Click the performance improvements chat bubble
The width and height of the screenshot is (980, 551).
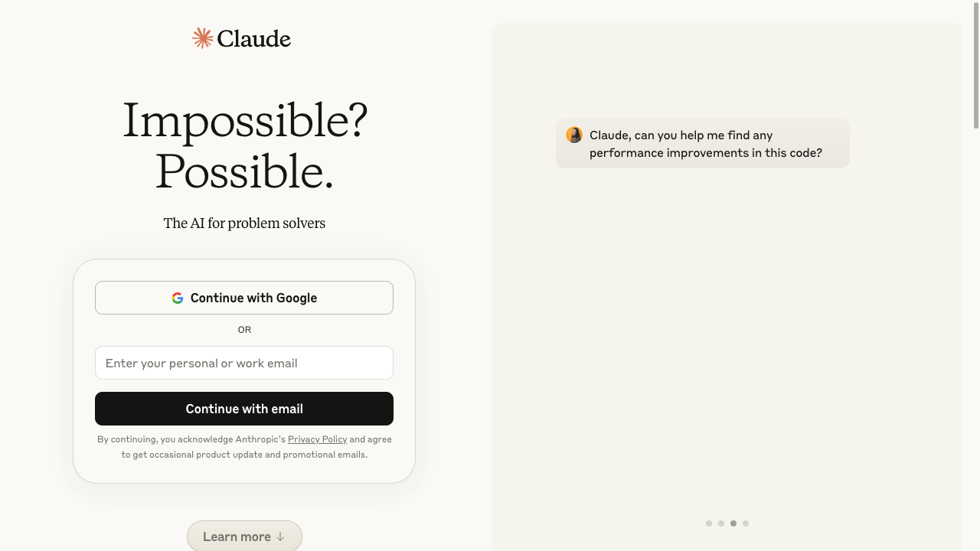click(x=702, y=143)
